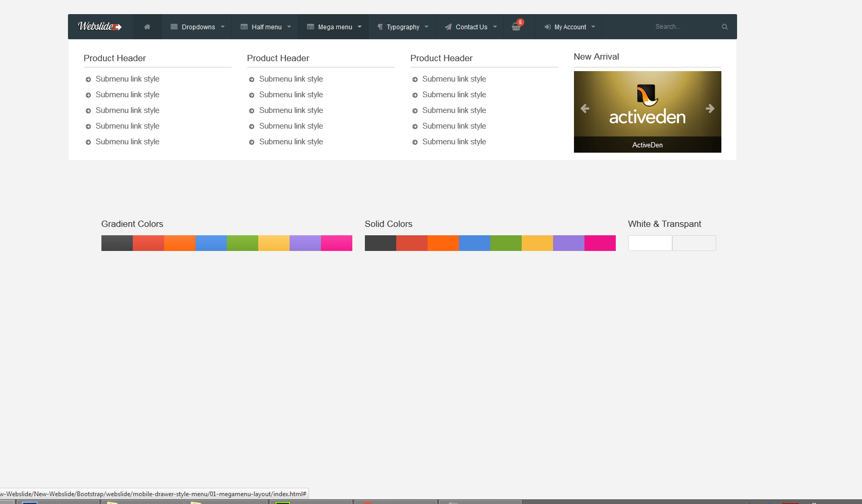Viewport: 862px width, 504px height.
Task: Open the Typography menu item
Action: pyautogui.click(x=402, y=27)
